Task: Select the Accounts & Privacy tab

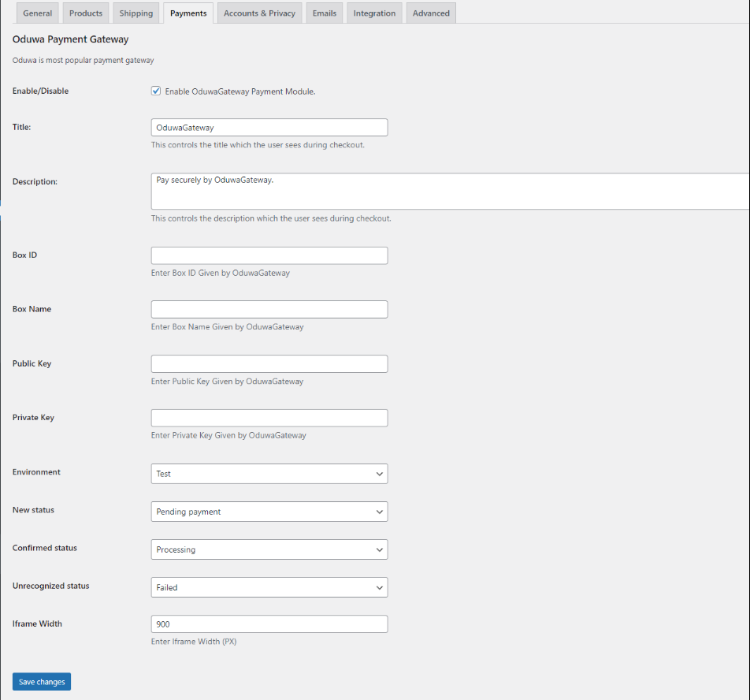Action: tap(260, 13)
